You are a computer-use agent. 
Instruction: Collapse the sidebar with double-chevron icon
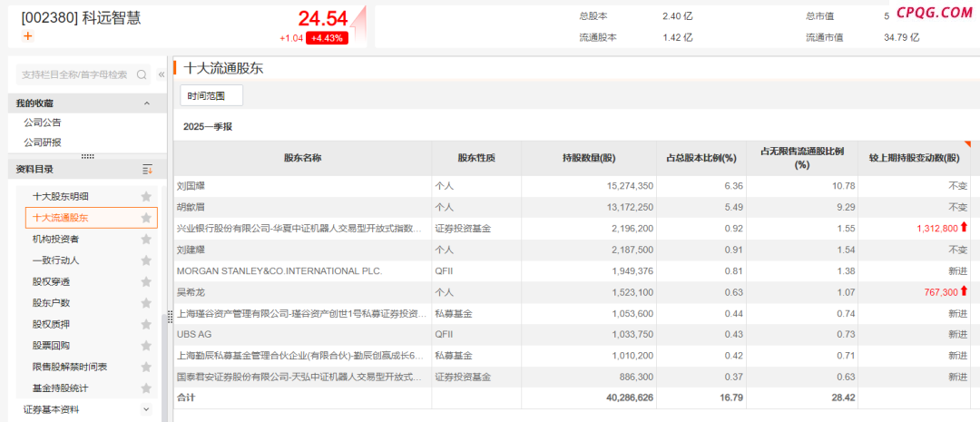pyautogui.click(x=162, y=74)
